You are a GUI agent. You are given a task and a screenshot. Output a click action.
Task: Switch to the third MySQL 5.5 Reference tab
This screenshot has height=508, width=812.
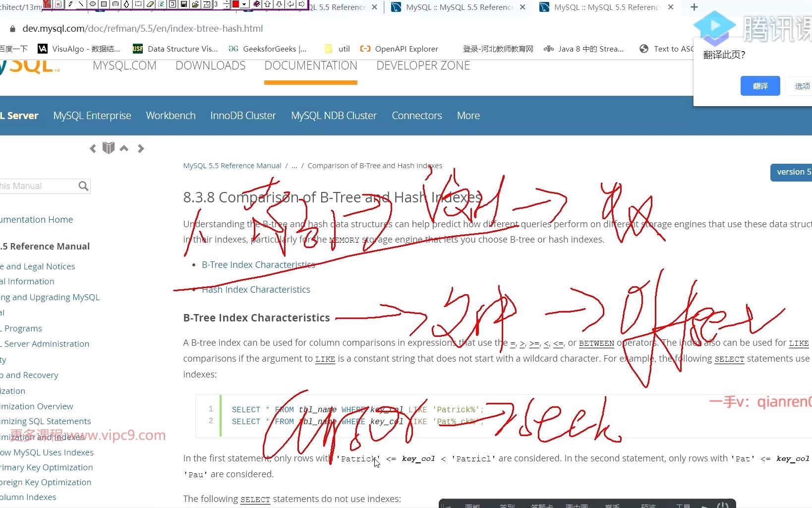pyautogui.click(x=607, y=7)
